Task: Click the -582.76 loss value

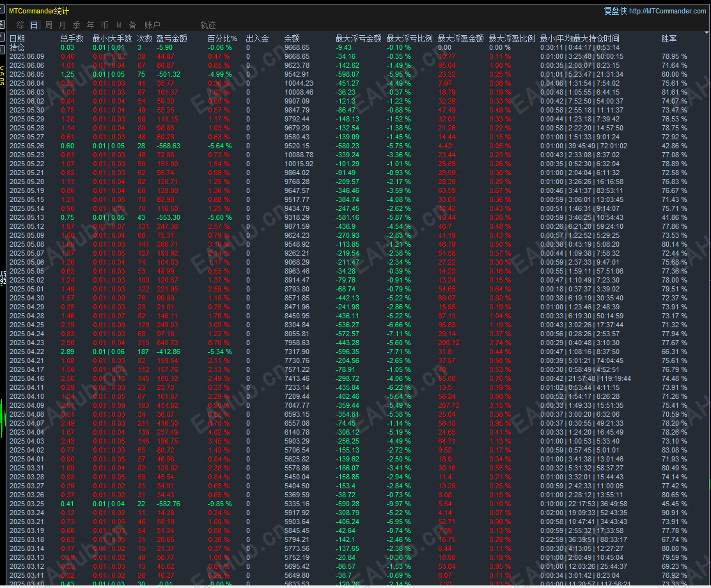Action: pyautogui.click(x=169, y=504)
